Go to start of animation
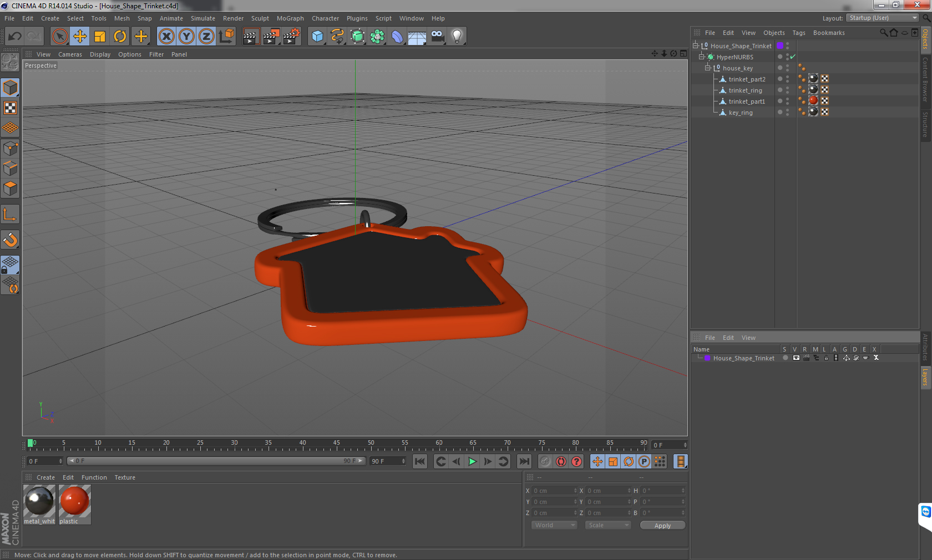 point(420,461)
